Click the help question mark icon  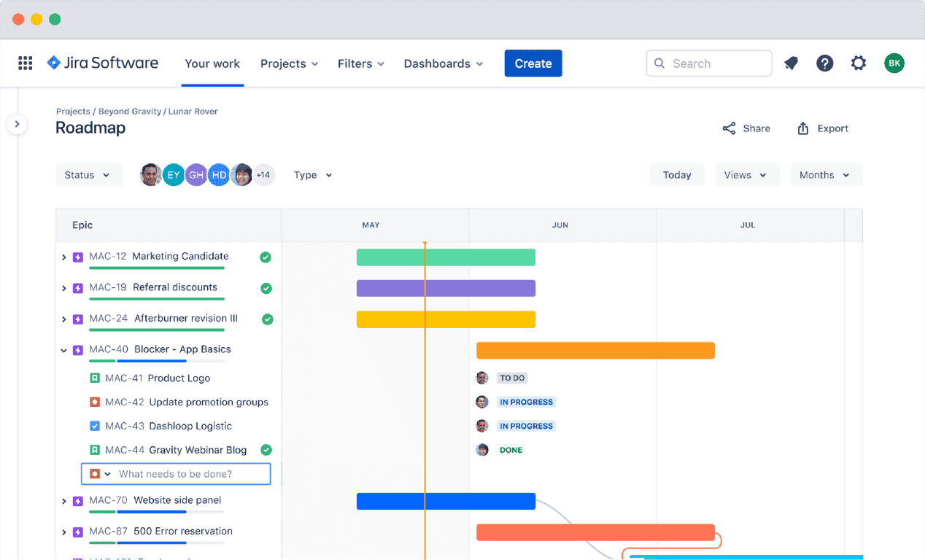click(x=824, y=63)
